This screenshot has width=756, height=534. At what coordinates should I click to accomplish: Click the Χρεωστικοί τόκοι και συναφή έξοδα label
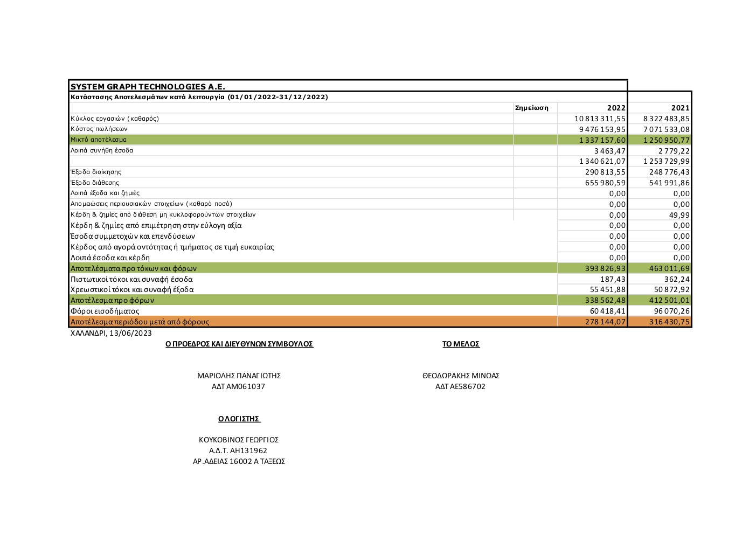click(x=132, y=289)
